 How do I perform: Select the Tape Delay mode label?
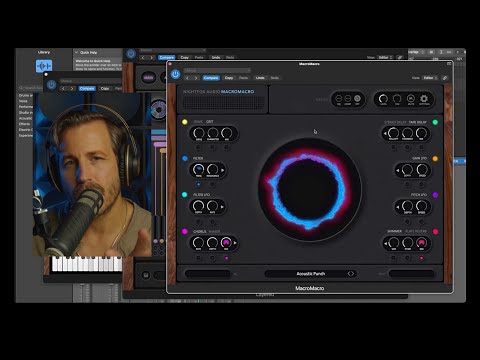(x=418, y=122)
